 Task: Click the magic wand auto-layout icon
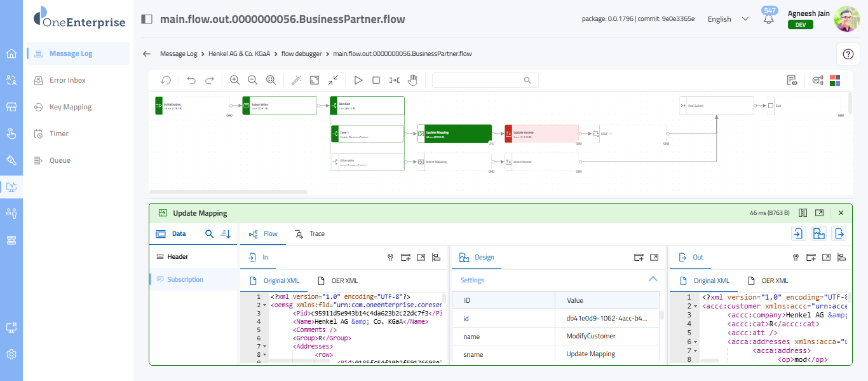[295, 80]
